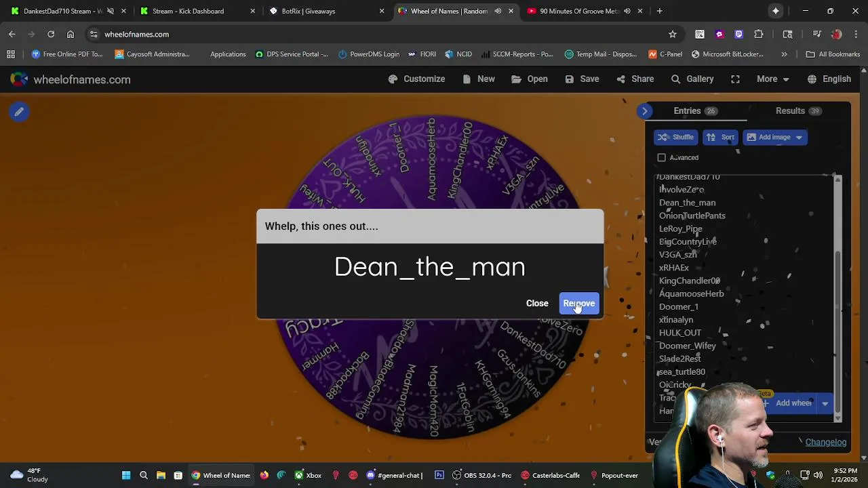The image size is (868, 488).
Task: Click the pencil edit icon
Action: (x=19, y=112)
